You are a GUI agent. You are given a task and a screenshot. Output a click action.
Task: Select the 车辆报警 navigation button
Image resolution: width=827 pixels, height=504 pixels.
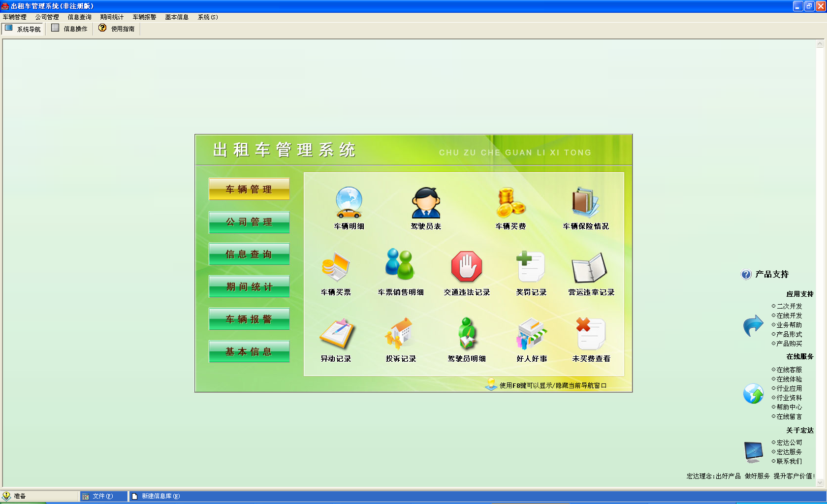point(249,319)
